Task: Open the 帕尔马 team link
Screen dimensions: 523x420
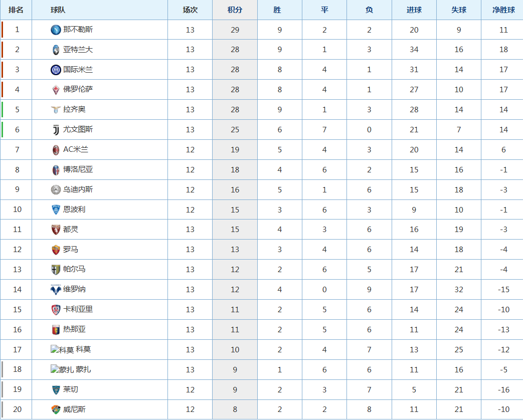Action: click(x=74, y=269)
